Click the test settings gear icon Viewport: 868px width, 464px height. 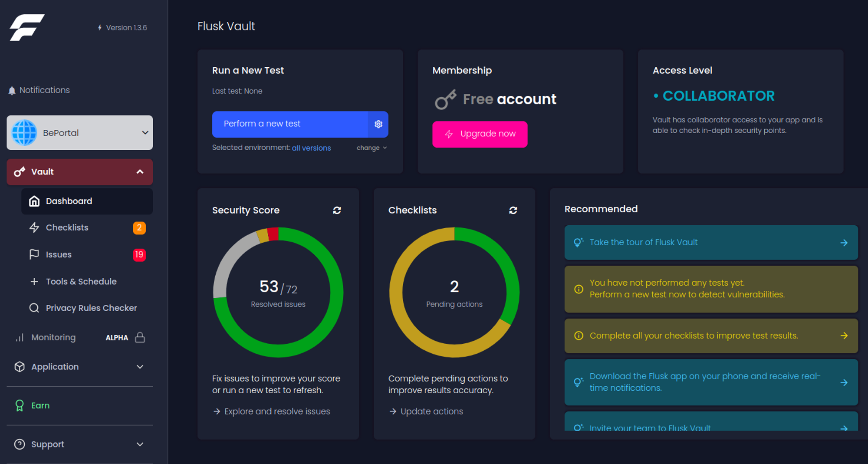(x=378, y=124)
